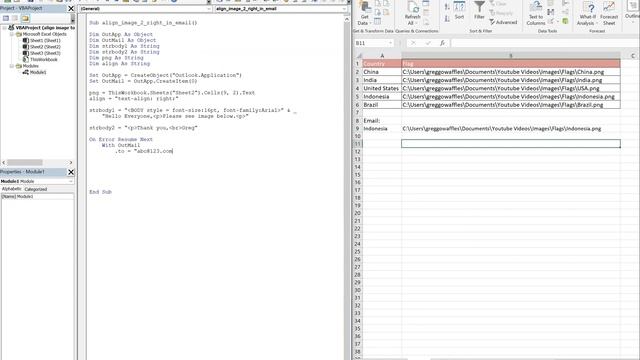The image size is (640, 360).
Task: Click 'On Error Resume Next' code line
Action: click(121, 139)
